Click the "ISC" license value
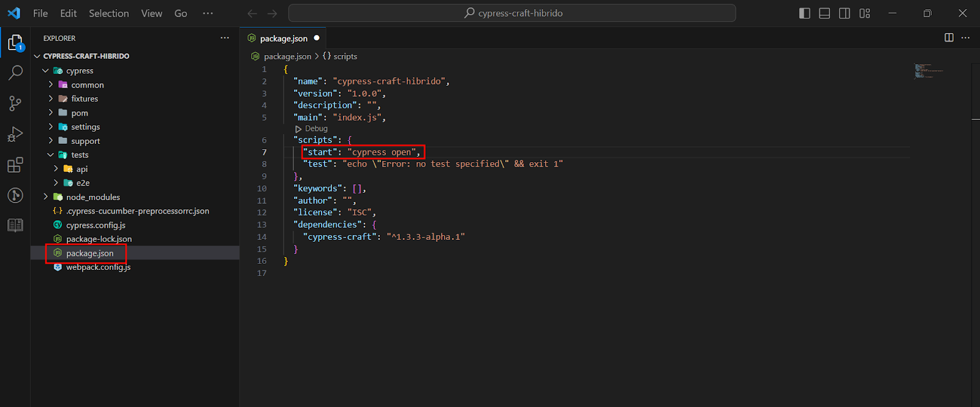This screenshot has height=407, width=980. pos(359,212)
